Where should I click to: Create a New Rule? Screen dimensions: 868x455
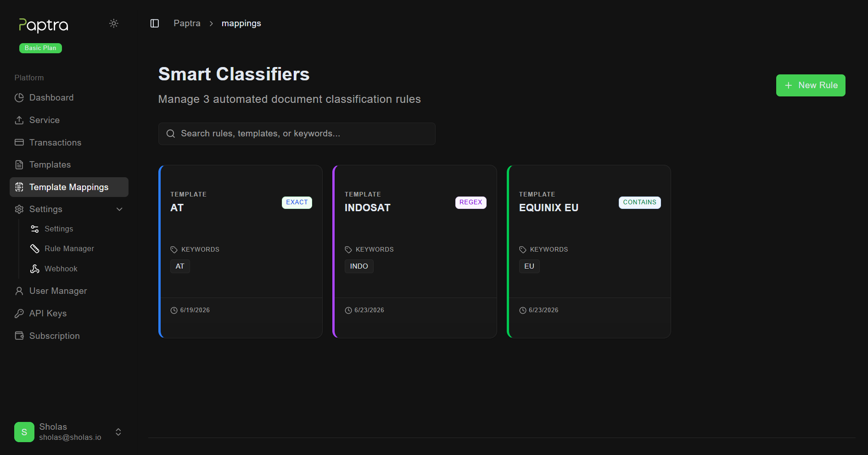pyautogui.click(x=811, y=85)
